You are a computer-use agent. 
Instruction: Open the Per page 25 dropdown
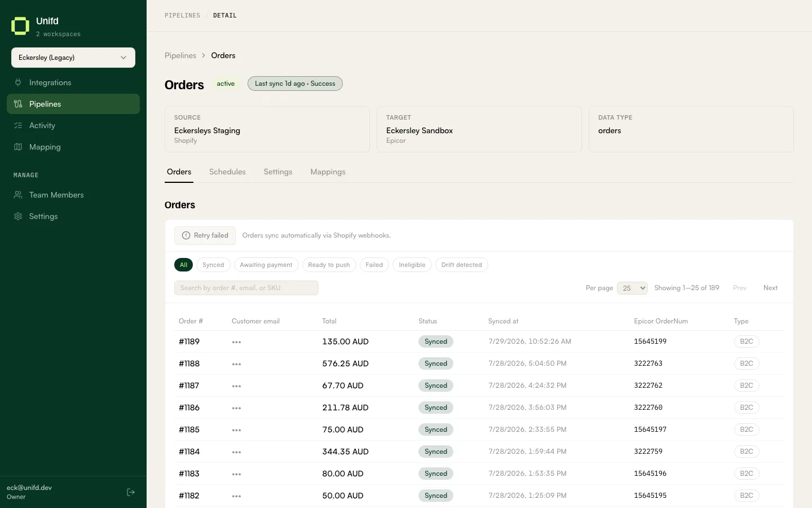(632, 288)
